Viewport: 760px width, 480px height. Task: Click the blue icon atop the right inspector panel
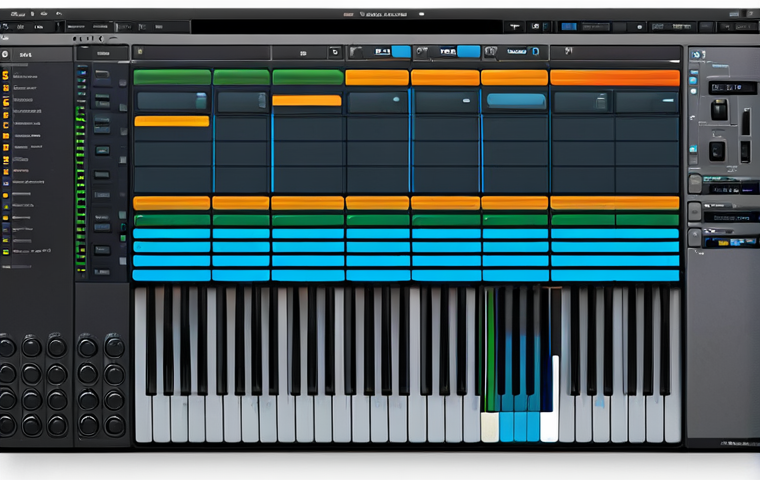[x=696, y=54]
